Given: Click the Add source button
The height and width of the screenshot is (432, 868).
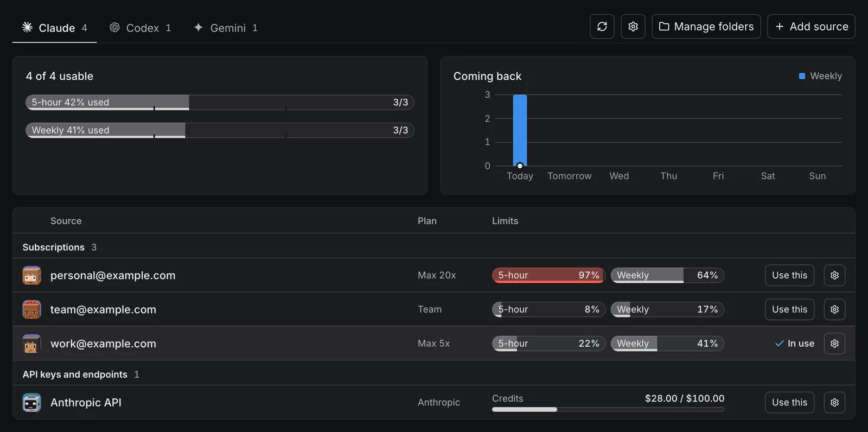Looking at the screenshot, I should (812, 27).
